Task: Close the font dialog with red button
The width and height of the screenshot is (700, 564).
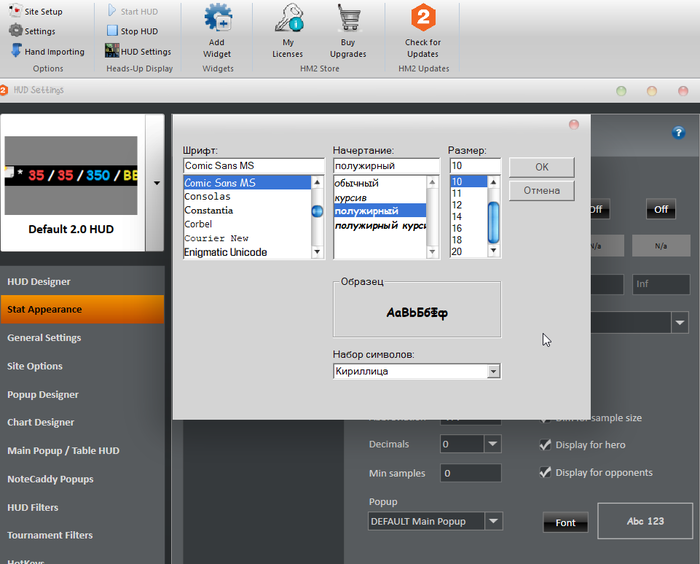Action: (x=574, y=124)
